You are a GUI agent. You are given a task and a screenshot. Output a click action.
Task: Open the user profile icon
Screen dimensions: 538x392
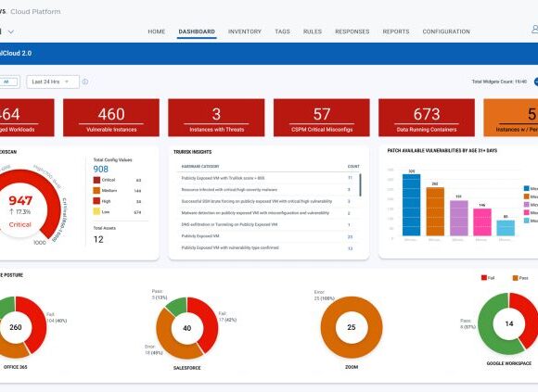[x=534, y=30]
